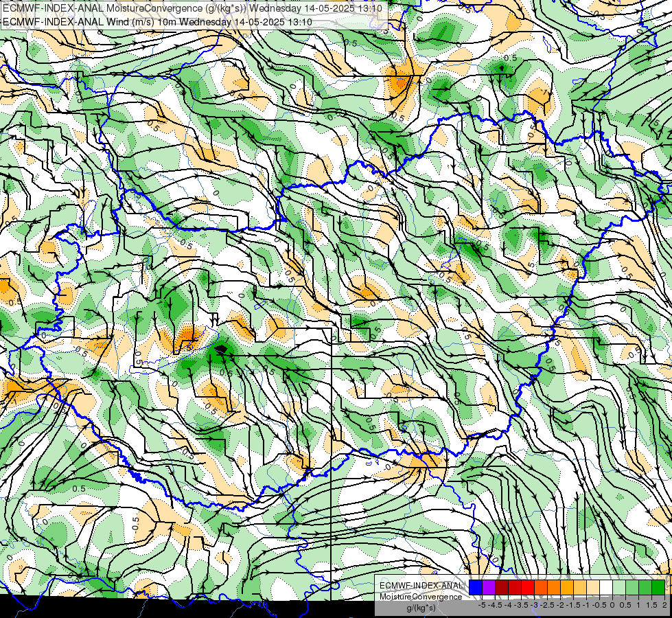Click the maroon swatch between -4.5 and -4
Screen dimensions: 672x618
click(x=502, y=587)
